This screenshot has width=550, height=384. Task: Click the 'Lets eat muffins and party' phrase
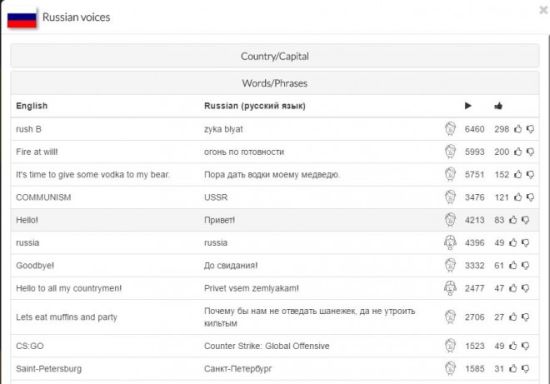(67, 317)
